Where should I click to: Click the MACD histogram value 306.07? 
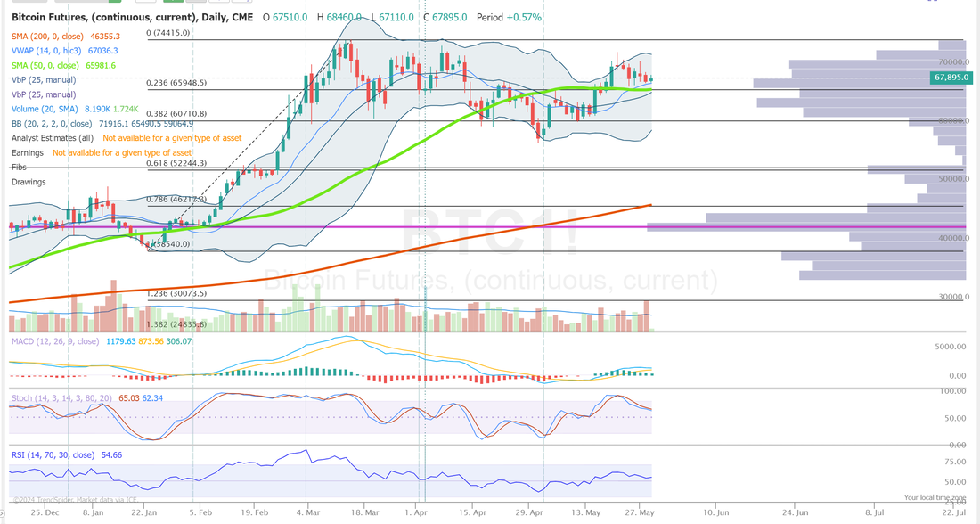click(x=179, y=341)
